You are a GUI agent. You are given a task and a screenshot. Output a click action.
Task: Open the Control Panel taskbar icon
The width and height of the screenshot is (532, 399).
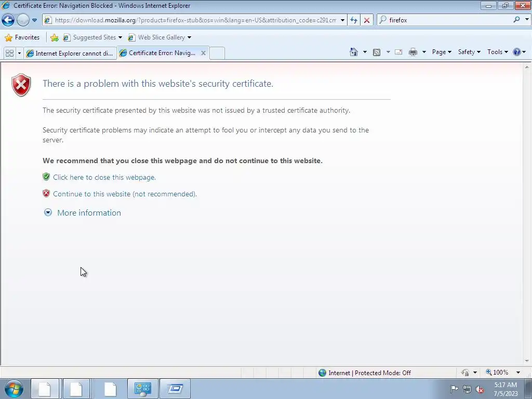click(x=142, y=389)
